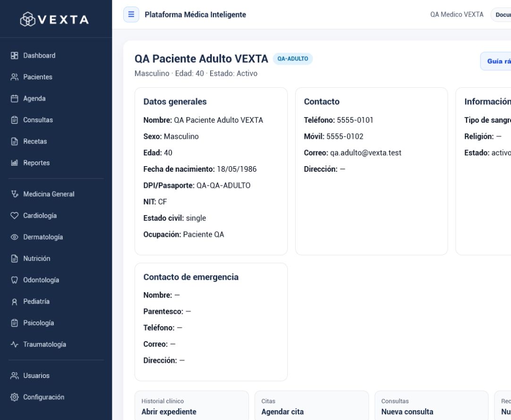
Task: Toggle the sidebar with the hamburger icon
Action: click(131, 14)
